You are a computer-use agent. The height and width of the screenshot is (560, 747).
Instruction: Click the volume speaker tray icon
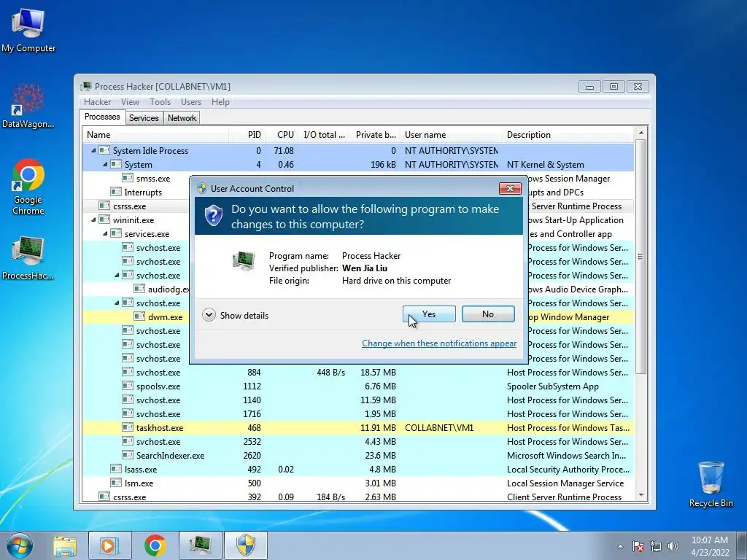point(673,546)
